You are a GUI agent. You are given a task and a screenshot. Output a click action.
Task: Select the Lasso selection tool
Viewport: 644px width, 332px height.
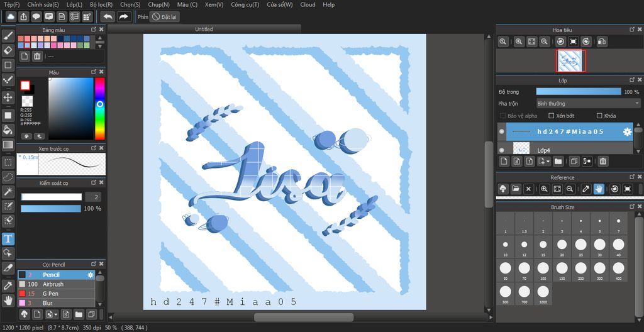8,177
